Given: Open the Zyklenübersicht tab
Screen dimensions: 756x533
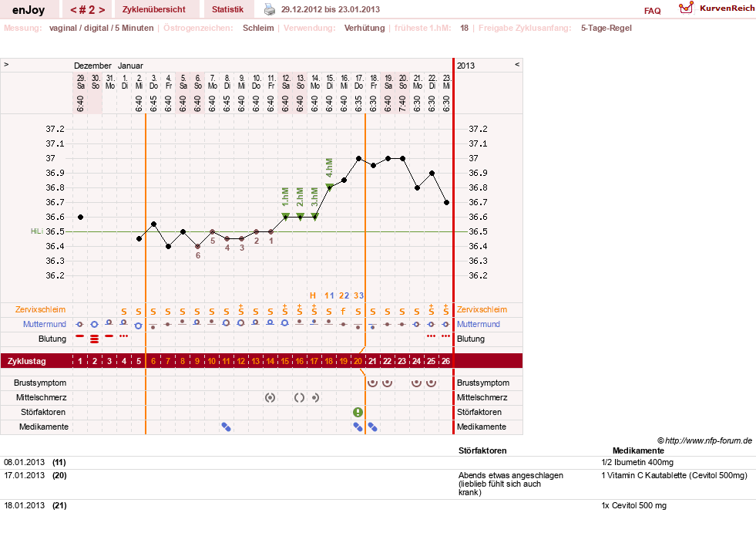Looking at the screenshot, I should 154,9.
